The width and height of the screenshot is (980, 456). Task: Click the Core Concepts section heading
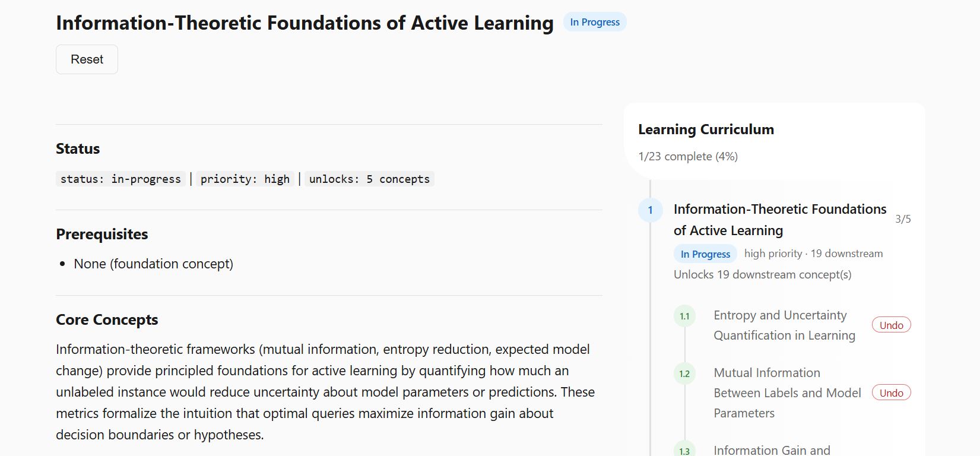click(x=107, y=320)
